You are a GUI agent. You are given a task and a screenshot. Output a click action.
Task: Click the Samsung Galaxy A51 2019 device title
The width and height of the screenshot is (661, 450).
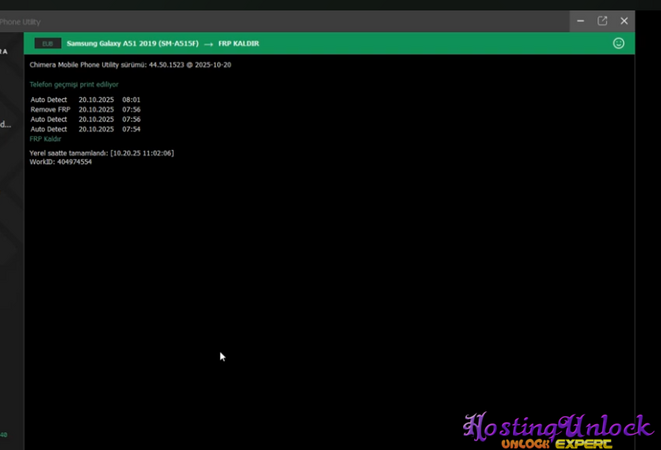tap(132, 44)
